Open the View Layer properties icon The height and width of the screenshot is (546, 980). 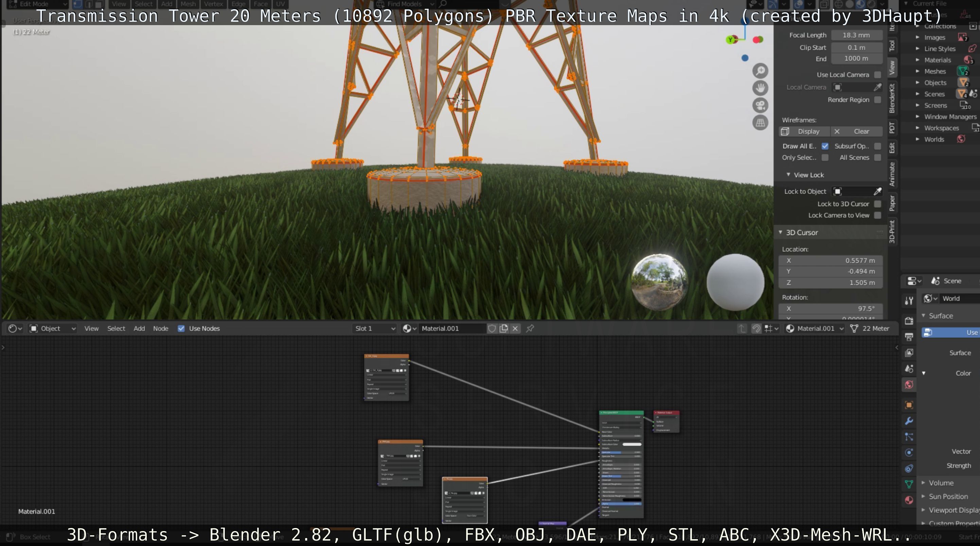coord(909,352)
